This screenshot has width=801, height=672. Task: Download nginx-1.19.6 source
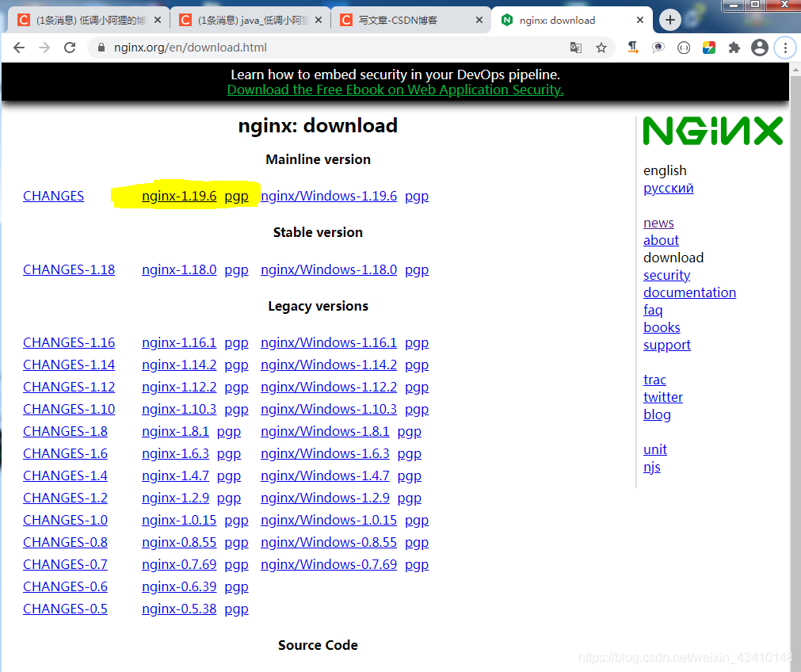click(179, 197)
